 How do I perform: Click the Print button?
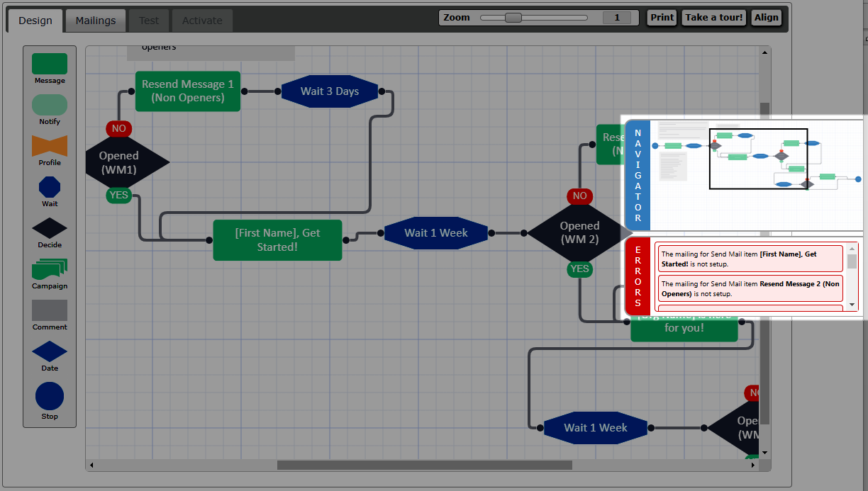point(662,18)
